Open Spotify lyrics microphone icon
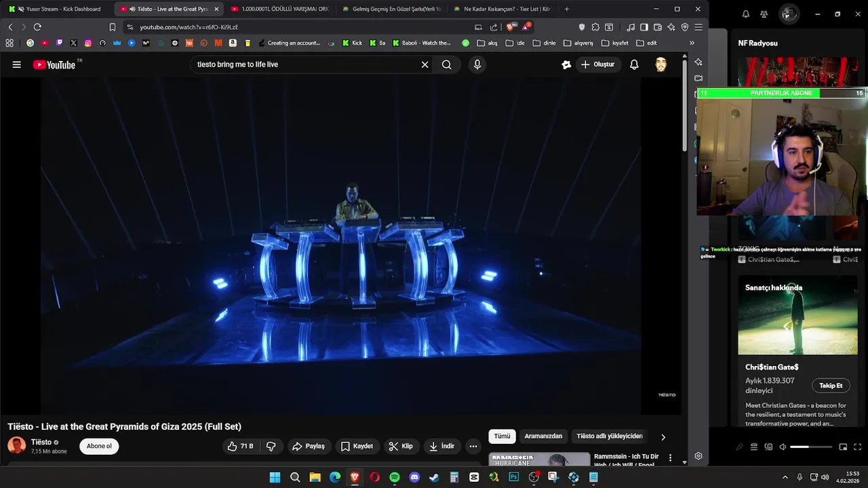 (739, 447)
